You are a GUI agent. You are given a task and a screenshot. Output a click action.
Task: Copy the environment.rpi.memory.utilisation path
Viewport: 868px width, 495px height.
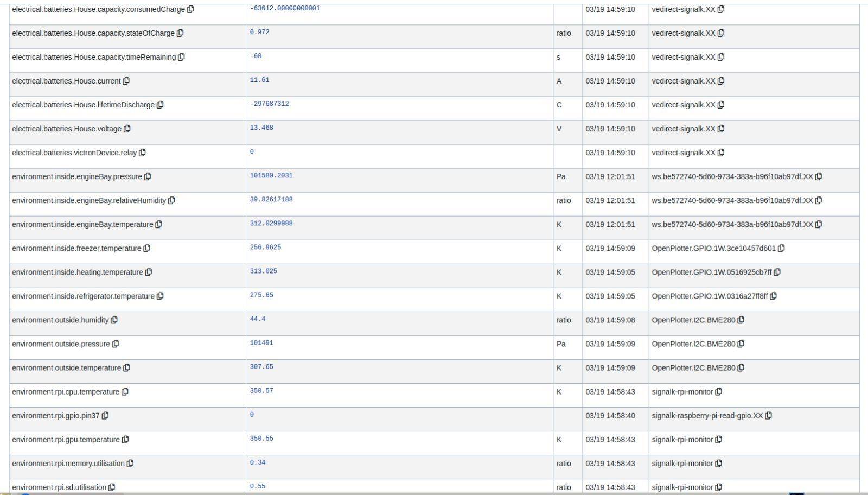pos(130,463)
